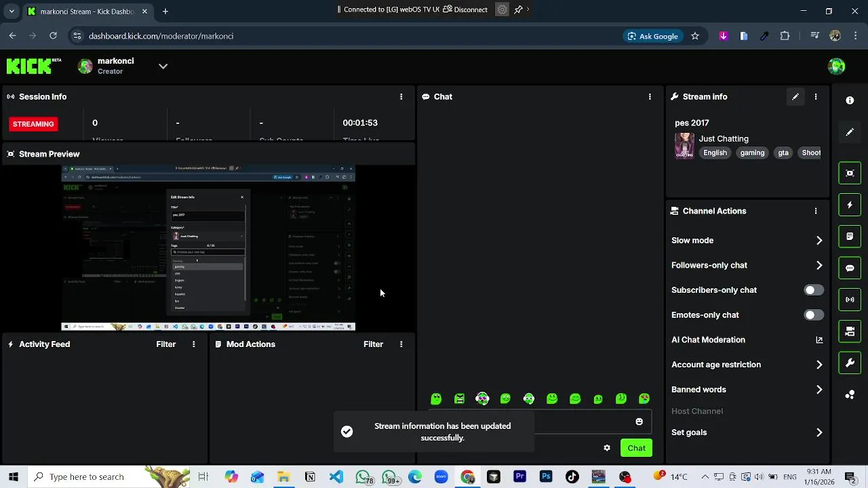The width and height of the screenshot is (868, 488).
Task: Open markonci channel switcher dropdown
Action: [163, 66]
